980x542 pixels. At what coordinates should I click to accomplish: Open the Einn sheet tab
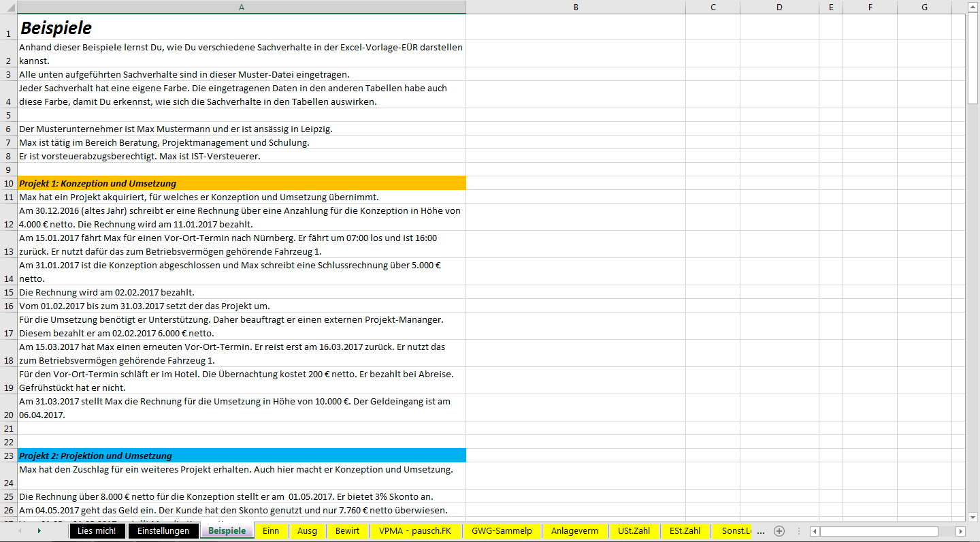(x=271, y=531)
